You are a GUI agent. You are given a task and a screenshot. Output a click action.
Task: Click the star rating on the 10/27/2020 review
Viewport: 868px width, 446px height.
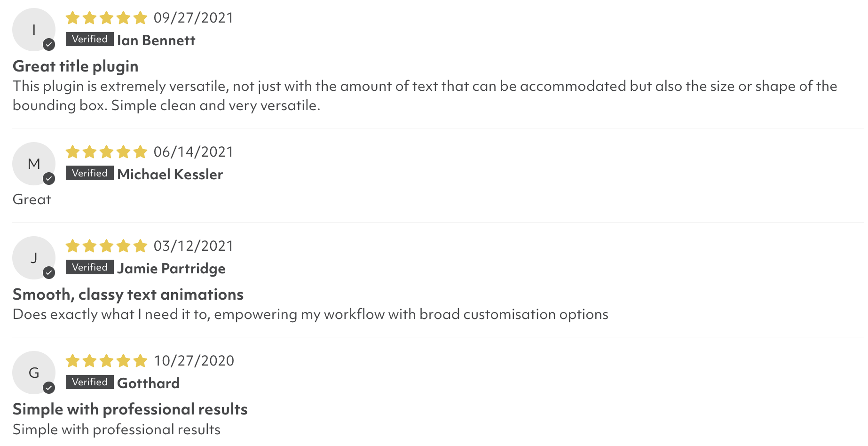[107, 361]
